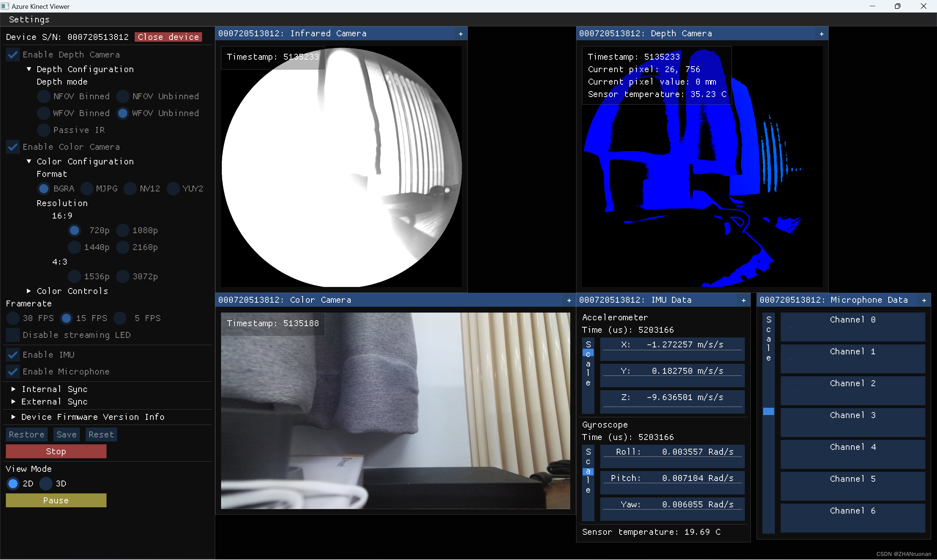This screenshot has height=560, width=937.
Task: Click the Close device button
Action: click(x=168, y=37)
